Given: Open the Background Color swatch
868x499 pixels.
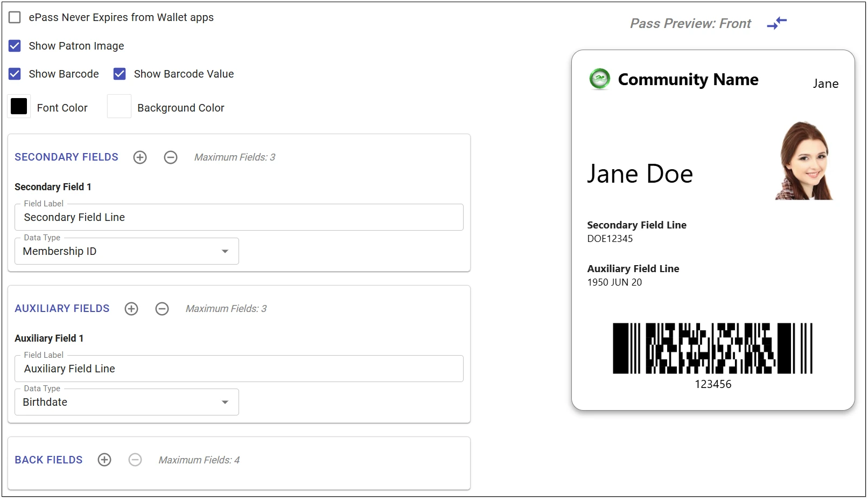Looking at the screenshot, I should click(x=119, y=107).
